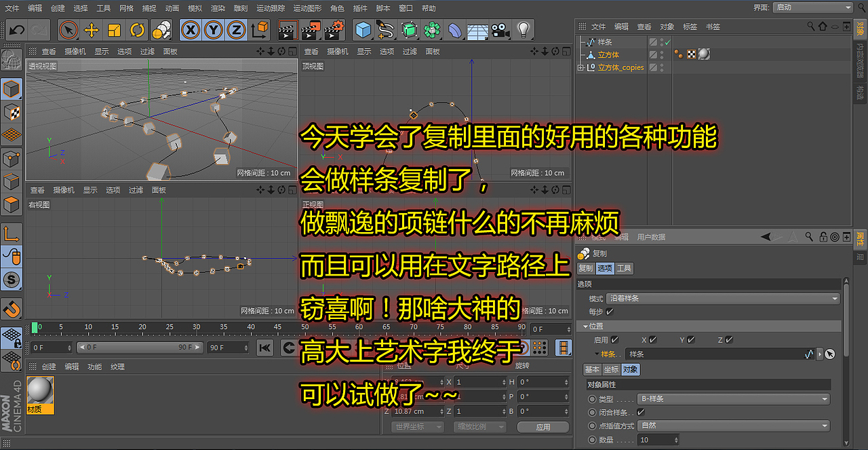Image resolution: width=868 pixels, height=450 pixels.
Task: Open the 运动图形 menu
Action: [309, 8]
